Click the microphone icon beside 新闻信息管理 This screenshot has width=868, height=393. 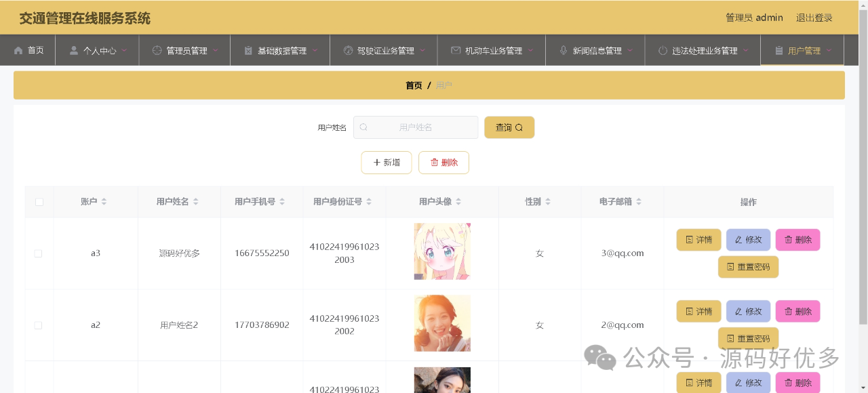point(564,50)
